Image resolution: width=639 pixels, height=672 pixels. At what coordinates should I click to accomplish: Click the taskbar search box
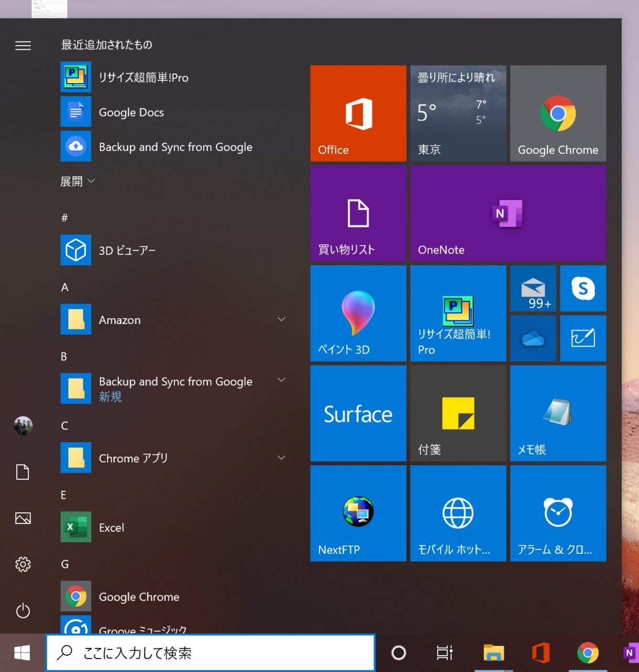point(211,653)
